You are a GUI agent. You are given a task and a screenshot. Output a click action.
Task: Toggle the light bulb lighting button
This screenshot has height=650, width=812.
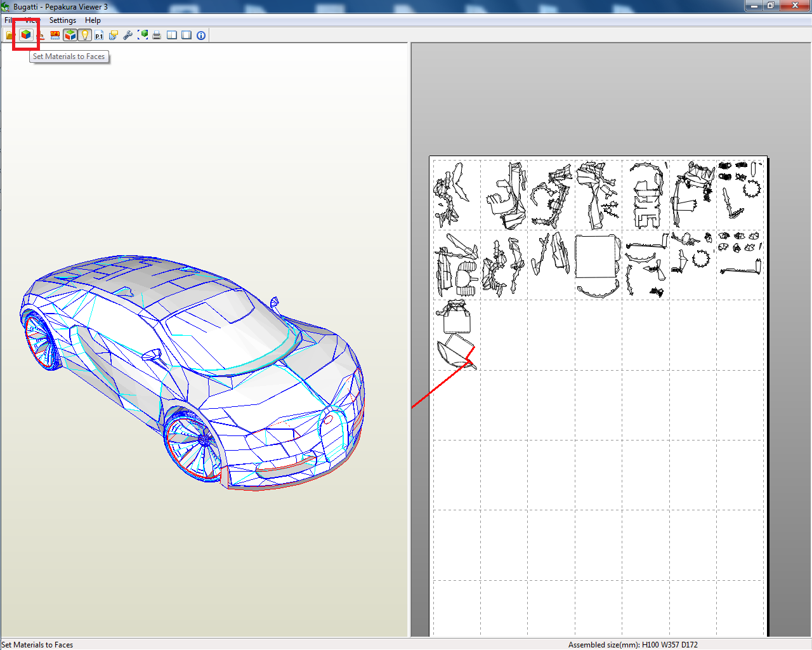tap(84, 36)
